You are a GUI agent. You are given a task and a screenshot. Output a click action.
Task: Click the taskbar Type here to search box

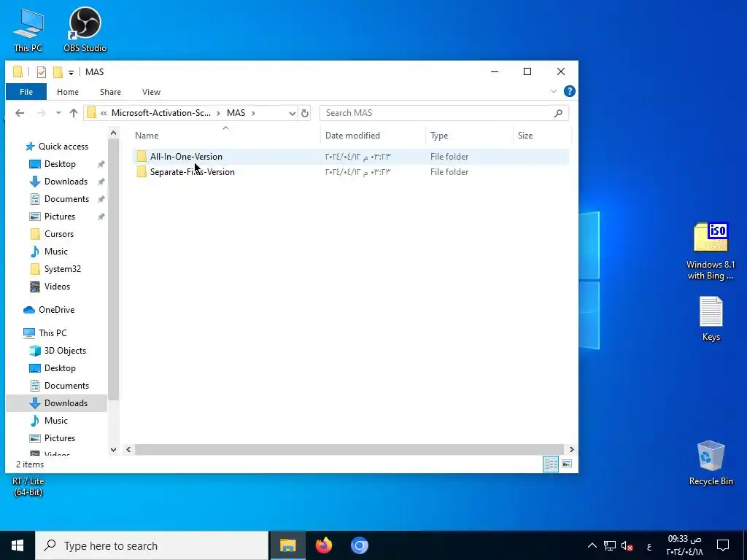click(152, 545)
